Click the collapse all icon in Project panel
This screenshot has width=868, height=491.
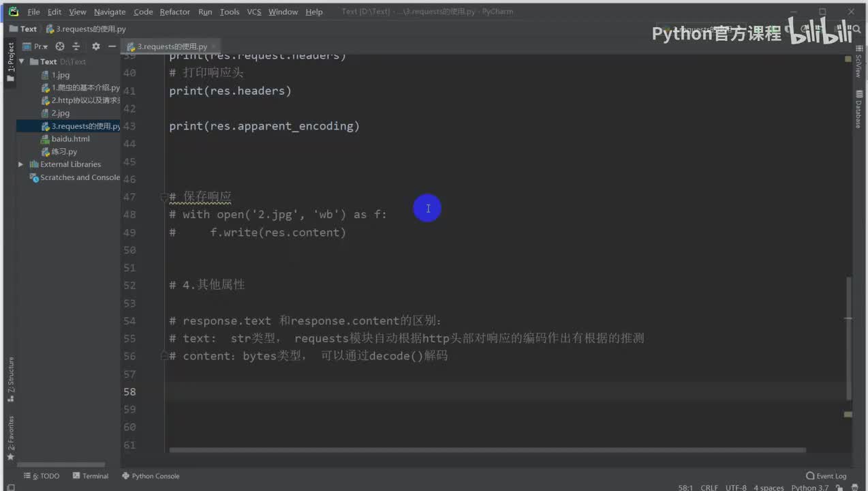[76, 46]
